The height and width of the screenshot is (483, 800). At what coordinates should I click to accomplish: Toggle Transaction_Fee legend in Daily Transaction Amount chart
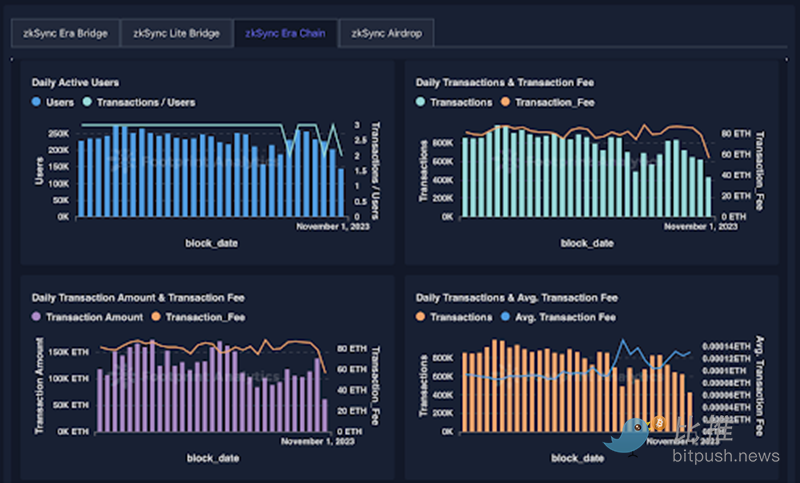click(198, 317)
